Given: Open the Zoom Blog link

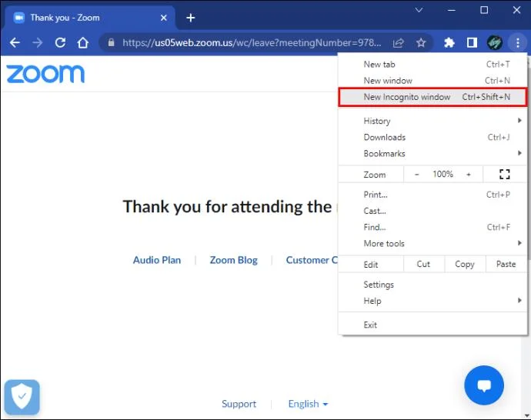Looking at the screenshot, I should (x=234, y=260).
